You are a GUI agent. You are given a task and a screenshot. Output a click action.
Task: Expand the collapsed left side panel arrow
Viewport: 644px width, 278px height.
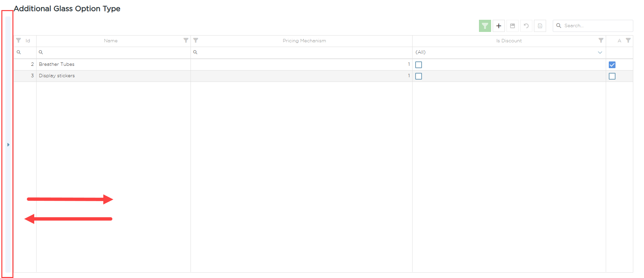pos(8,145)
